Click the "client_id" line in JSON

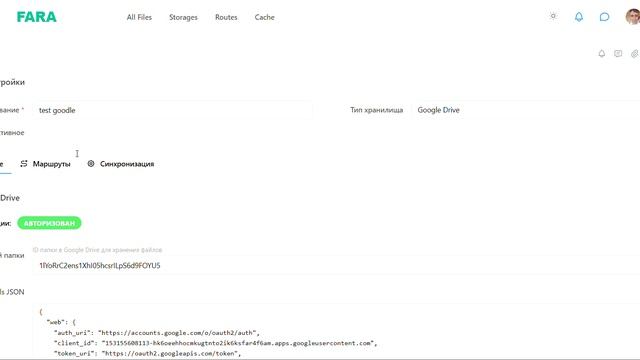(x=216, y=343)
